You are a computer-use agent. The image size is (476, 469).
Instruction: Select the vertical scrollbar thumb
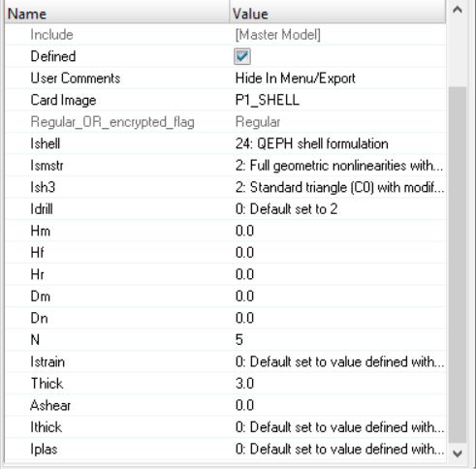click(x=458, y=266)
